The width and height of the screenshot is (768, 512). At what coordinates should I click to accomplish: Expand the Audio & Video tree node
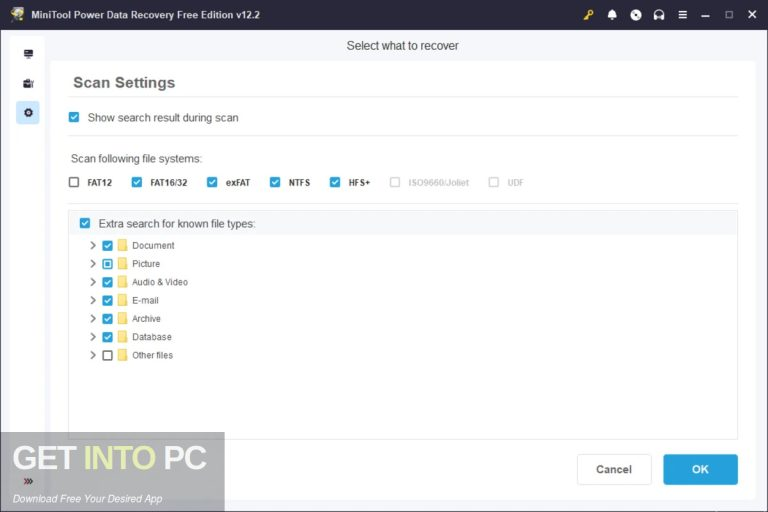[93, 282]
